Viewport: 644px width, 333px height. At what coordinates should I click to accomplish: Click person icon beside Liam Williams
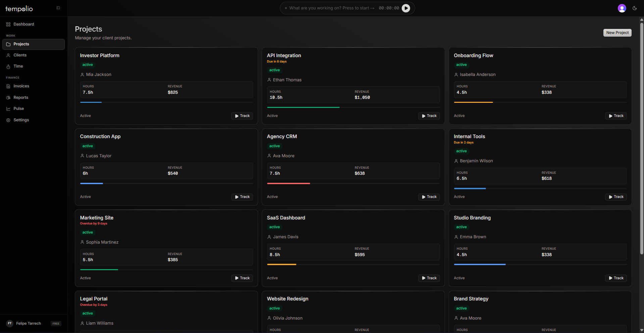(x=82, y=323)
